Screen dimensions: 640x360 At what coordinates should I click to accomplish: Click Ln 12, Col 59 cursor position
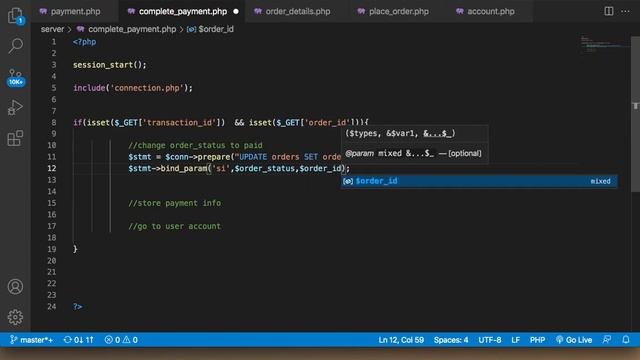401,340
